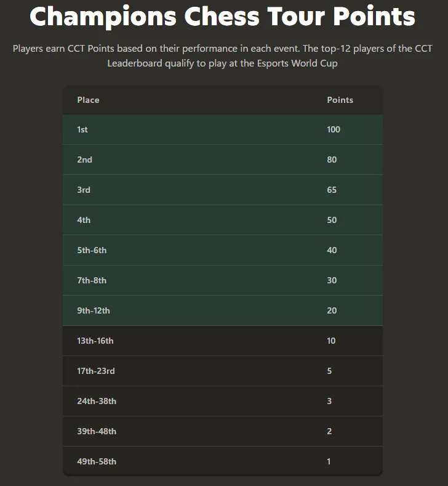This screenshot has width=448, height=486.
Task: Click the 65 points value
Action: tap(332, 190)
